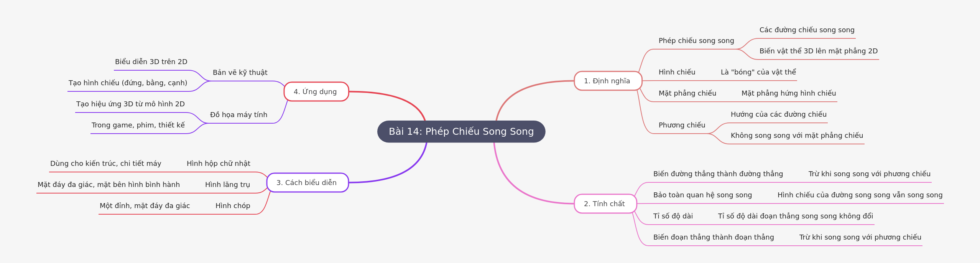The height and width of the screenshot is (263, 980).
Task: Click the "Hình chóp" node
Action: point(233,206)
